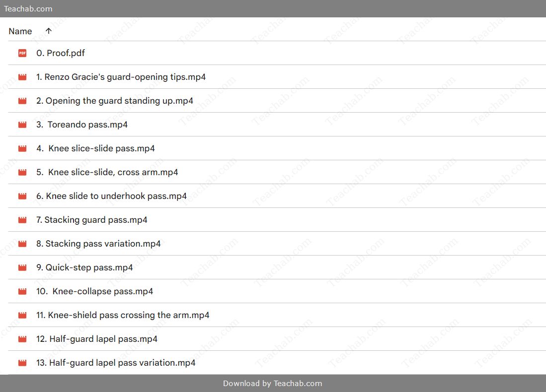
Task: Click video icon next to Knee-collapse pass.mp4
Action: pyautogui.click(x=22, y=291)
